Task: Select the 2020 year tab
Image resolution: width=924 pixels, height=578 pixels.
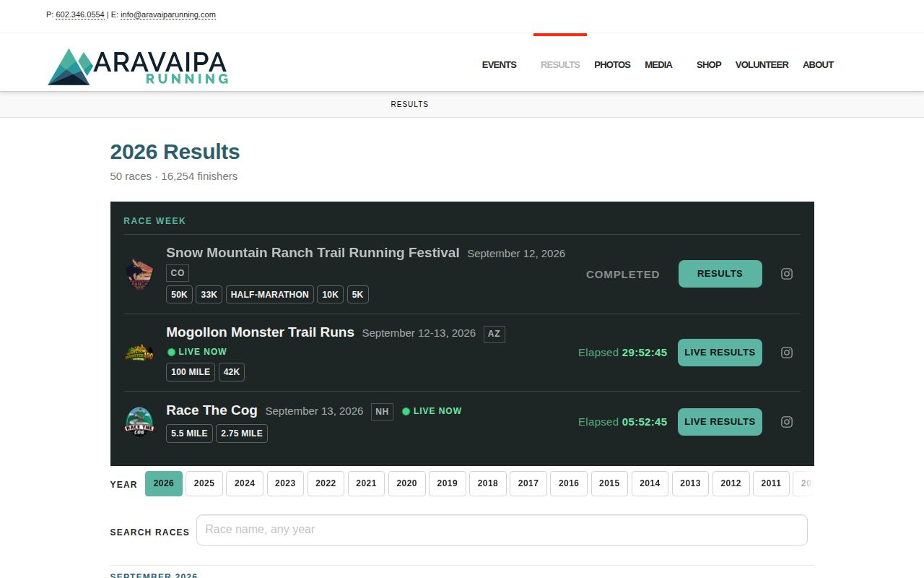Action: (x=406, y=483)
